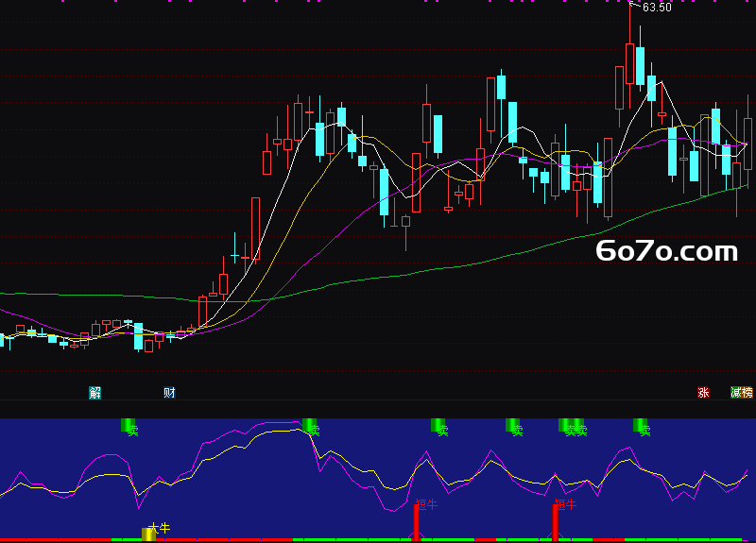
Task: Open the orange 榜 marker icon
Action: (747, 393)
